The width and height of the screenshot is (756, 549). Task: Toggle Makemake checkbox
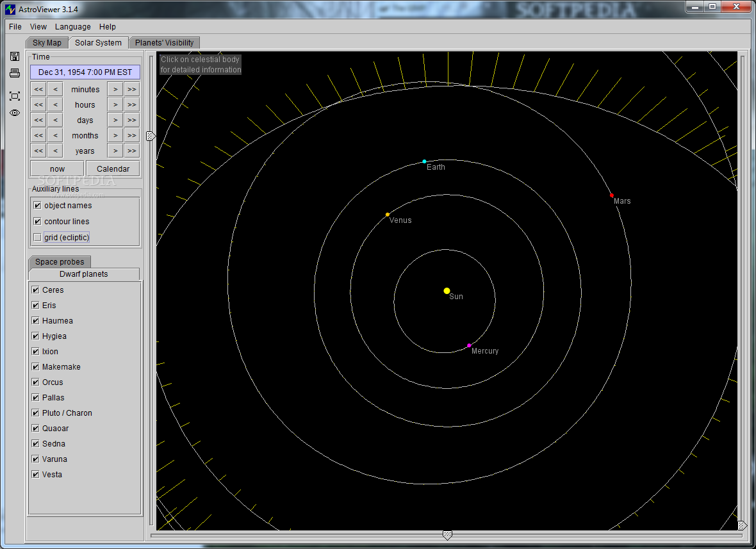pos(35,367)
